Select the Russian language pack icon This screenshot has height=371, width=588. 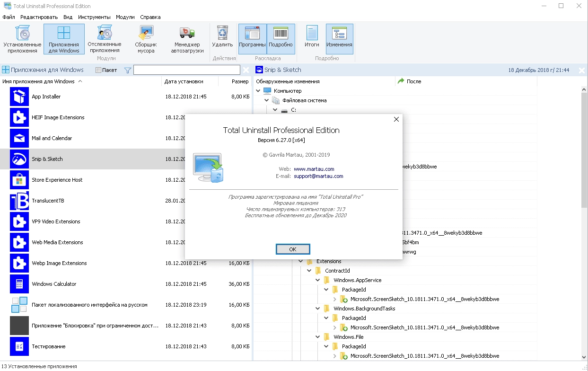(x=19, y=305)
